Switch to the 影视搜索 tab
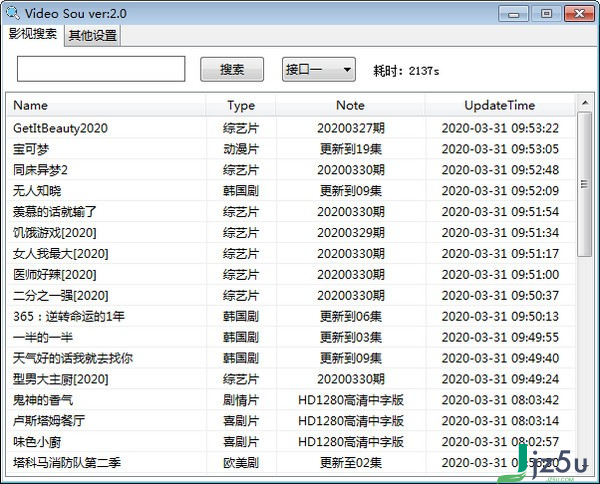Image resolution: width=600 pixels, height=484 pixels. pos(33,35)
